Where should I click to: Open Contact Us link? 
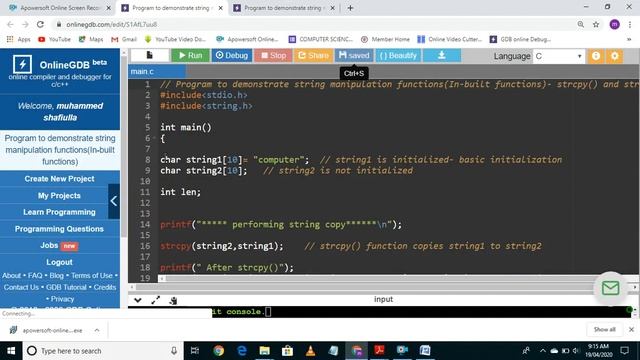tap(21, 287)
